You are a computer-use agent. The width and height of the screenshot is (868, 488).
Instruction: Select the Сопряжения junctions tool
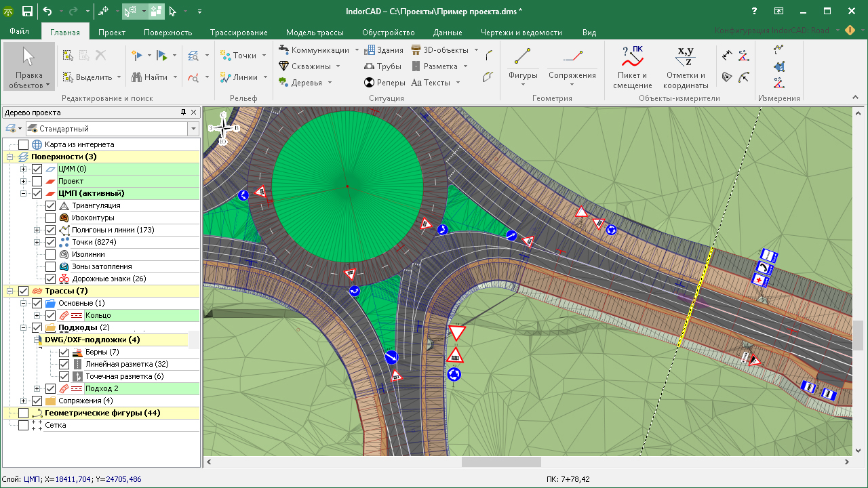pyautogui.click(x=572, y=66)
